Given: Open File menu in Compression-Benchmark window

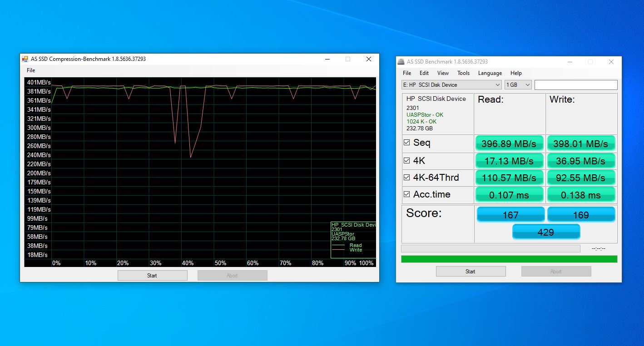Looking at the screenshot, I should click(x=31, y=70).
